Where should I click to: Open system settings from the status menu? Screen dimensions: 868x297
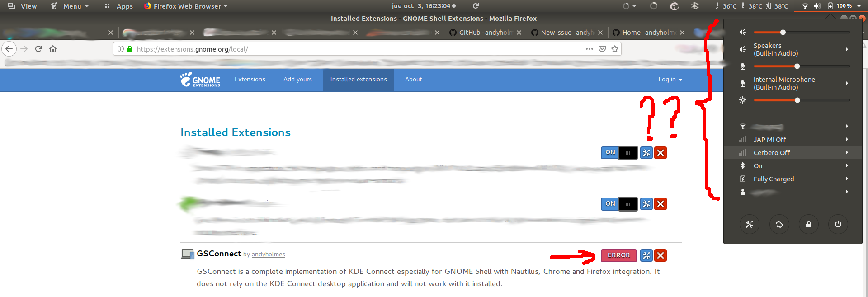click(x=750, y=224)
